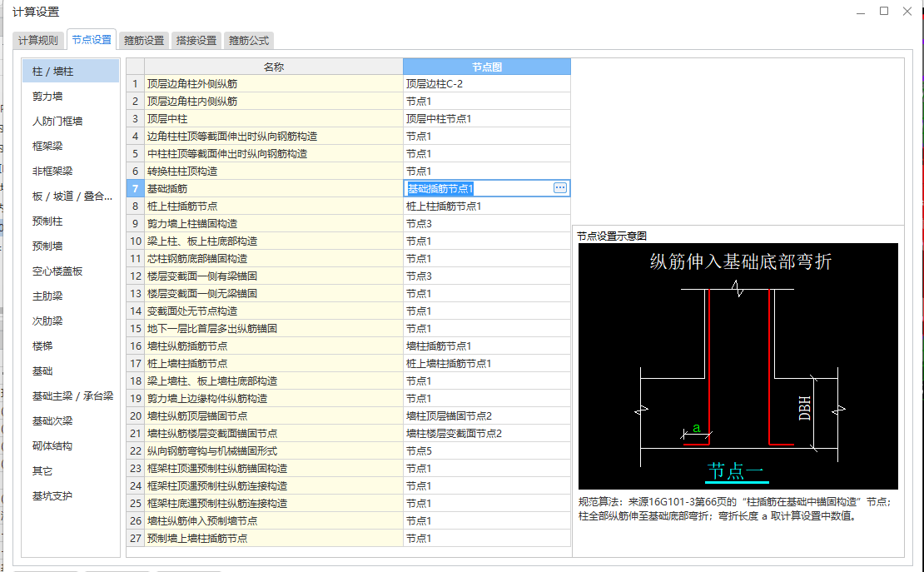This screenshot has width=924, height=572.
Task: Select 基础 category in list
Action: 71,371
